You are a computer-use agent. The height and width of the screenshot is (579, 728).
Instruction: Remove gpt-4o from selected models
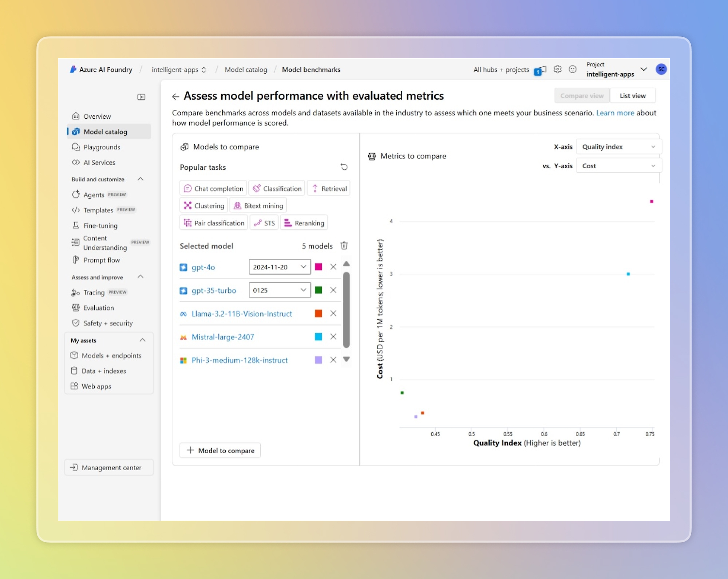(x=333, y=267)
